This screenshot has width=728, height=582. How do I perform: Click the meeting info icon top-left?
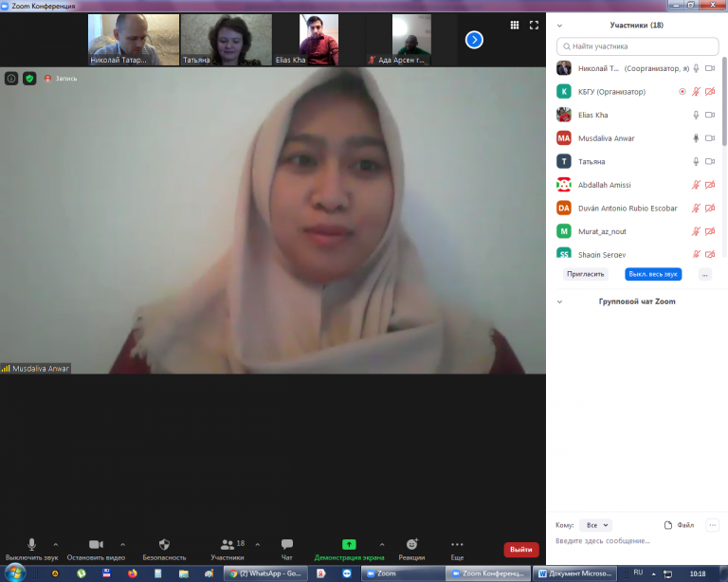11,79
